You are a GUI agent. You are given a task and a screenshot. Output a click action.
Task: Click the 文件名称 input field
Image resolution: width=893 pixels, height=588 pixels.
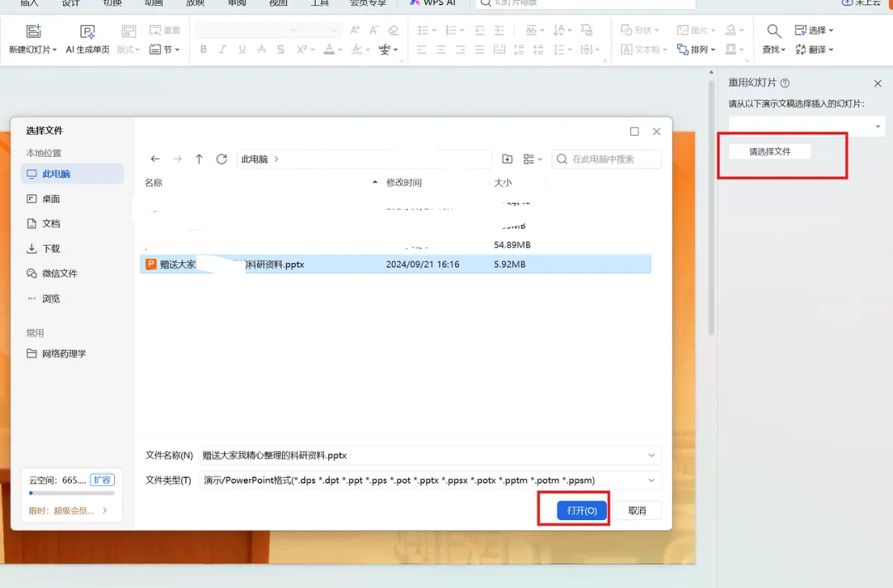point(430,455)
